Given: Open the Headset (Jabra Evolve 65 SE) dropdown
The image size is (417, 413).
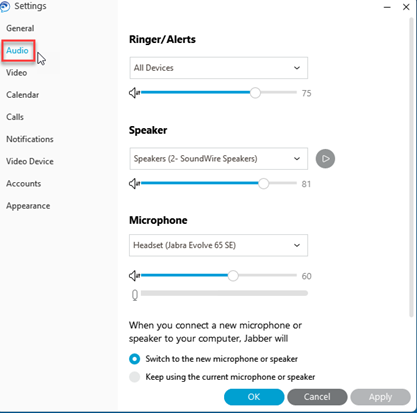Looking at the screenshot, I should pyautogui.click(x=219, y=245).
